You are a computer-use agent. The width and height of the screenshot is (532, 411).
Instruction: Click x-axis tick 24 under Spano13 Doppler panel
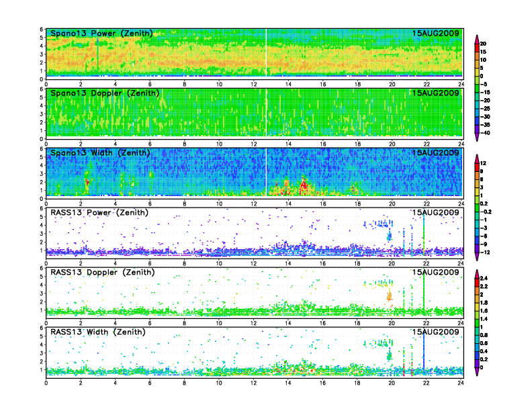coord(461,144)
